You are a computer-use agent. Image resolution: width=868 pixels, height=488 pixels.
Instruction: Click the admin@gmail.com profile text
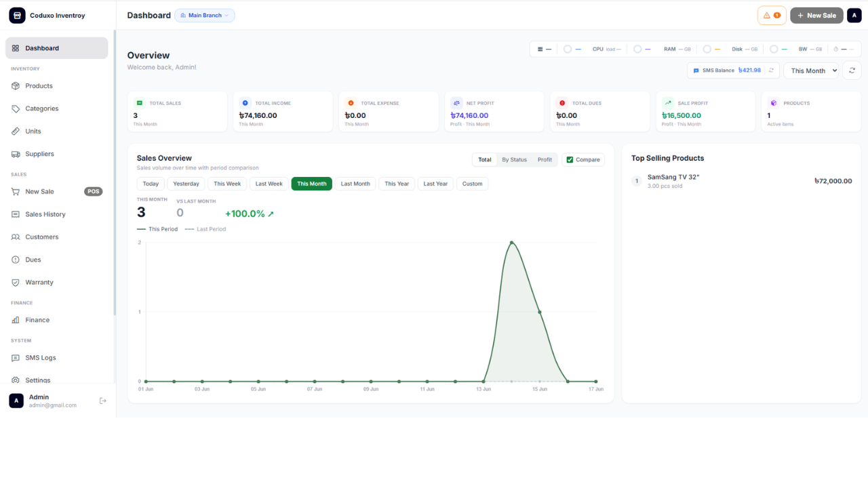pos(53,405)
